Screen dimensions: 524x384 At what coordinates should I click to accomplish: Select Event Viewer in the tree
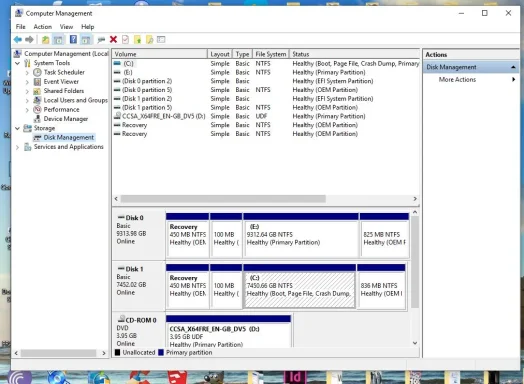[x=61, y=82]
